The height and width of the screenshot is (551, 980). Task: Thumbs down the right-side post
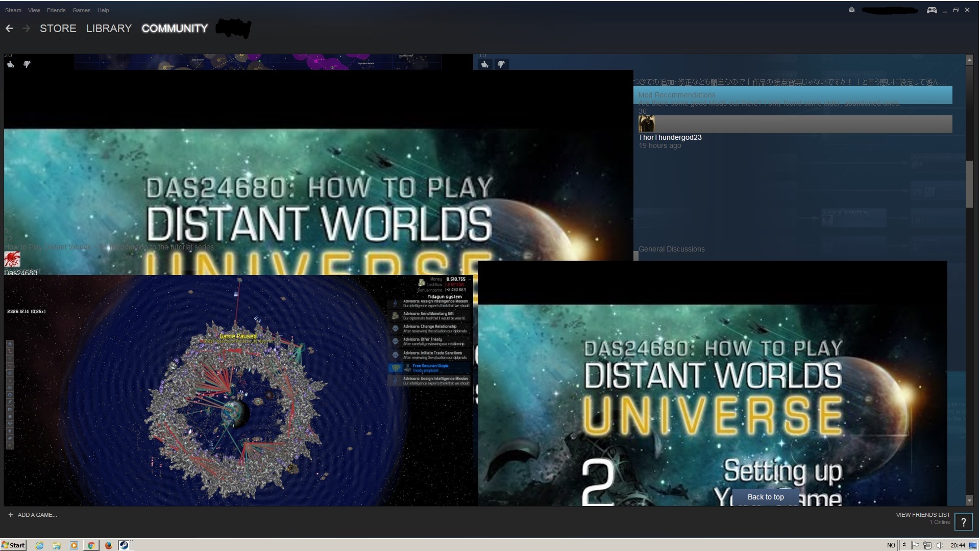(x=501, y=64)
